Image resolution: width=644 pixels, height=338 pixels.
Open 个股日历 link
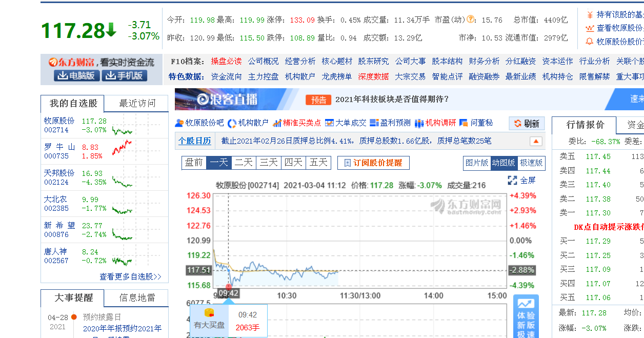194,141
